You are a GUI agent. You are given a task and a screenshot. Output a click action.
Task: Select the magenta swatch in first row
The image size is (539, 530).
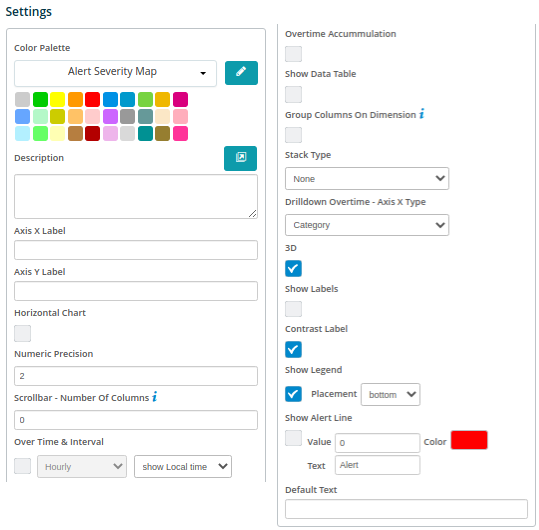pyautogui.click(x=180, y=99)
